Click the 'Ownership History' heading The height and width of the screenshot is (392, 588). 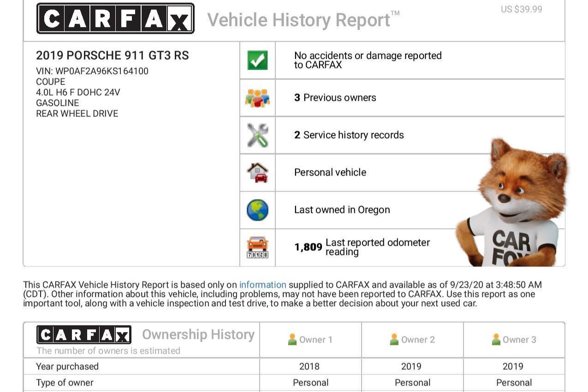click(x=198, y=334)
